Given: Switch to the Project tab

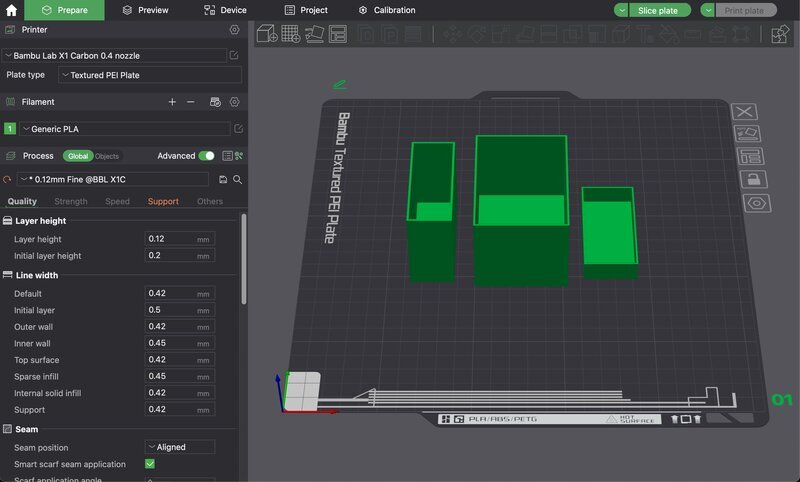Looking at the screenshot, I should (x=306, y=10).
